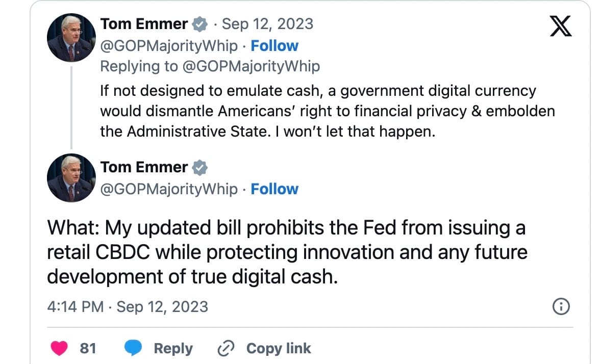Follow the account from the second tweet
This screenshot has width=600, height=364.
coord(275,189)
